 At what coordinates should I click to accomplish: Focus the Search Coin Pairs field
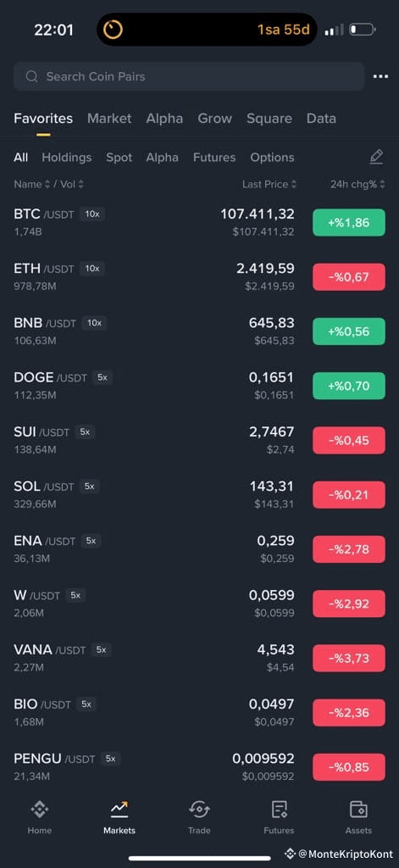pyautogui.click(x=189, y=76)
